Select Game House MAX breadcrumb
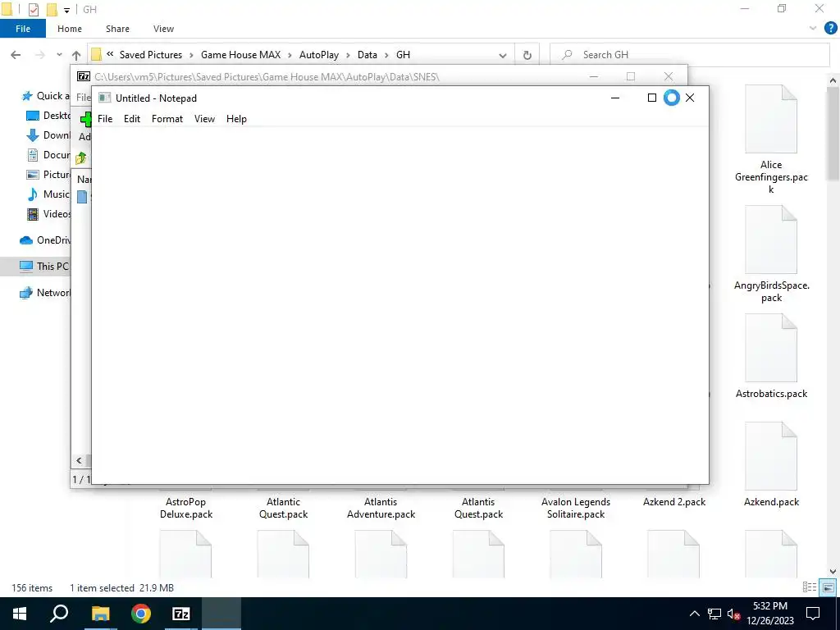 point(240,55)
